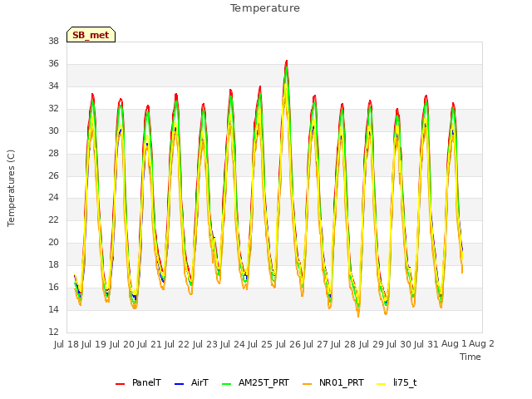Select the AM25T_PRT legend label
Screen dimensions: 532x399
[264, 382]
